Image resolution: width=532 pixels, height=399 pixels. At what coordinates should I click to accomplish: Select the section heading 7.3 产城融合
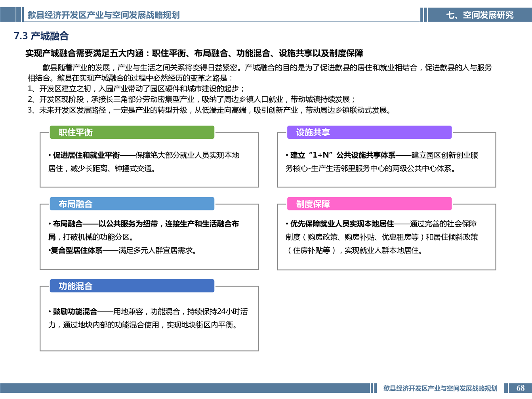tap(41, 36)
